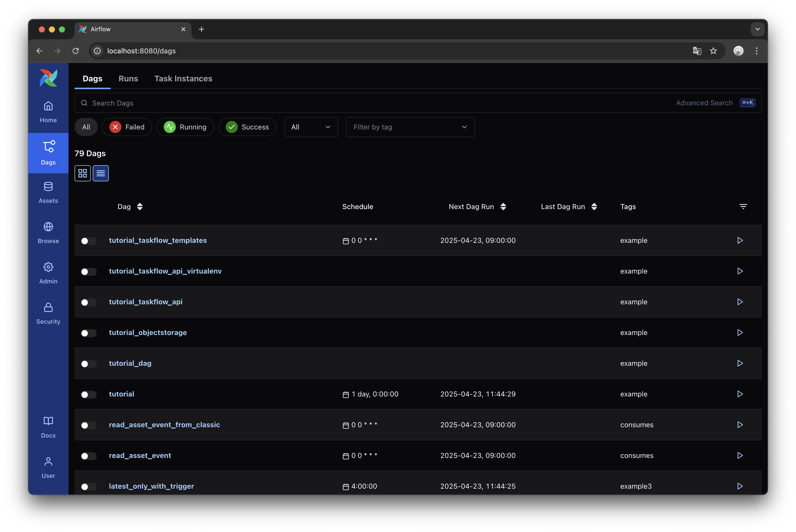Click the Airflow pinwheel logo
Image resolution: width=796 pixels, height=532 pixels.
(48, 78)
